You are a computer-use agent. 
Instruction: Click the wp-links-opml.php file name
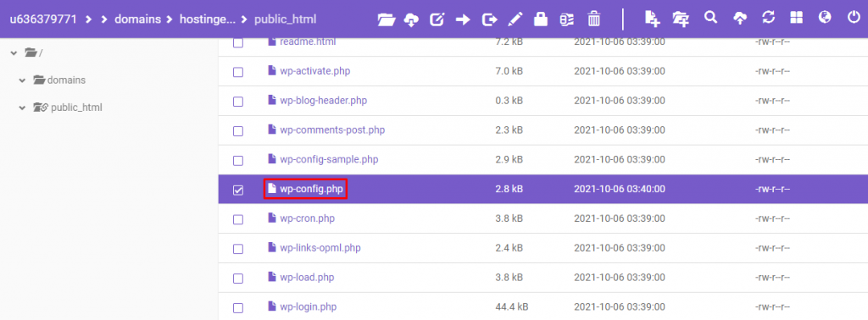[x=320, y=248]
